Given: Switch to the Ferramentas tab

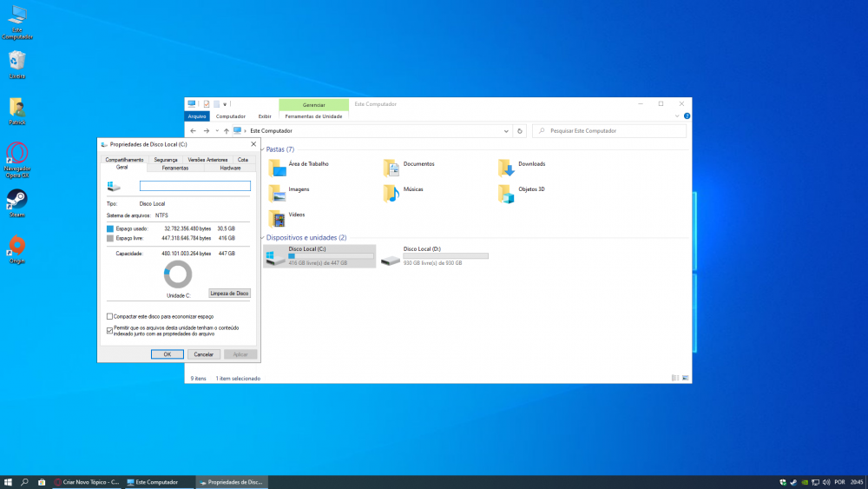Looking at the screenshot, I should tap(174, 168).
